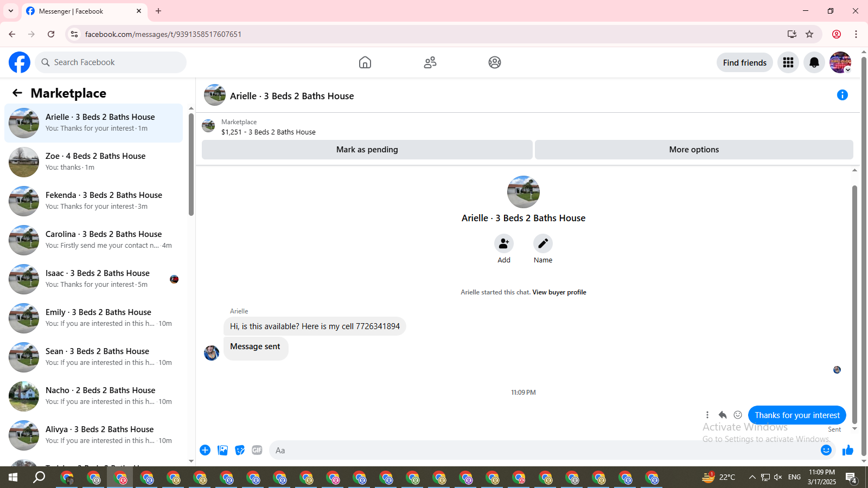The width and height of the screenshot is (868, 488).
Task: Open Arielle 3 Beds 2 Baths conversation
Action: 94,123
